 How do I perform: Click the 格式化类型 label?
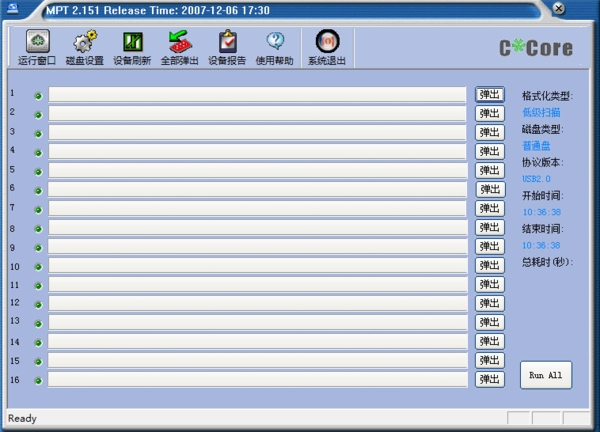pos(548,96)
